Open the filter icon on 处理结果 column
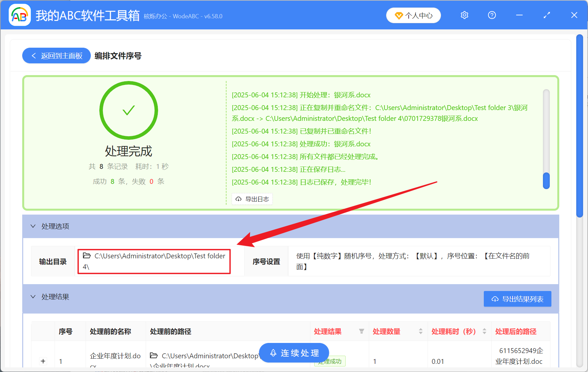588x372 pixels. point(361,331)
